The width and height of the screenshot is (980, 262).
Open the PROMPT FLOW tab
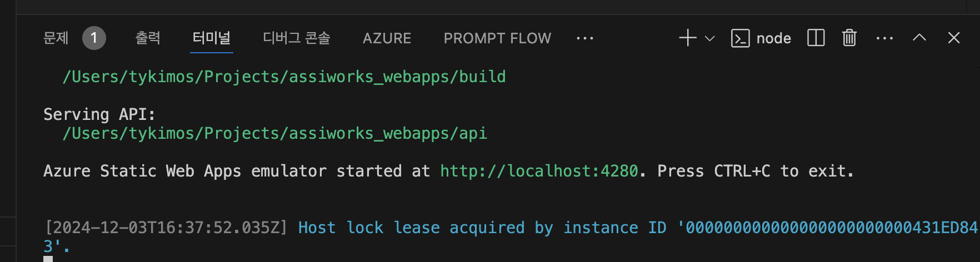coord(497,38)
